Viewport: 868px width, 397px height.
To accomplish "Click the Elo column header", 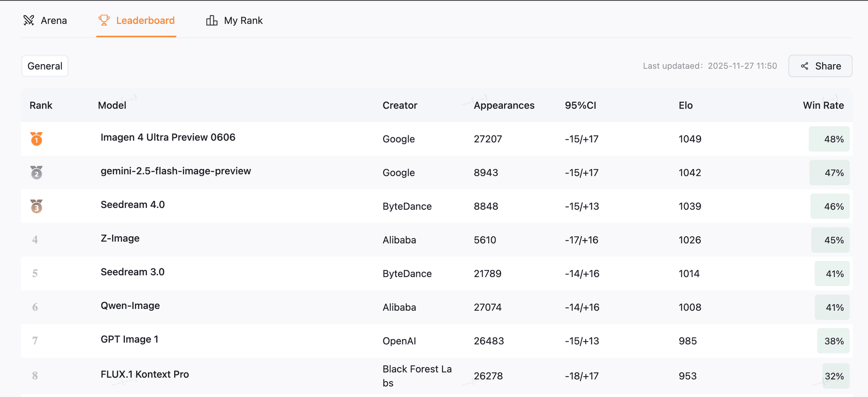I will pos(685,105).
